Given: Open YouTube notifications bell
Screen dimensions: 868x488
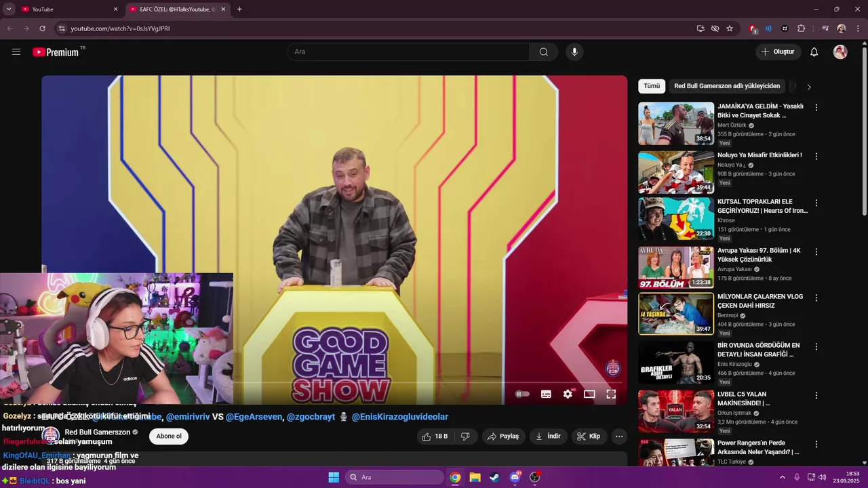Looking at the screenshot, I should (x=814, y=52).
